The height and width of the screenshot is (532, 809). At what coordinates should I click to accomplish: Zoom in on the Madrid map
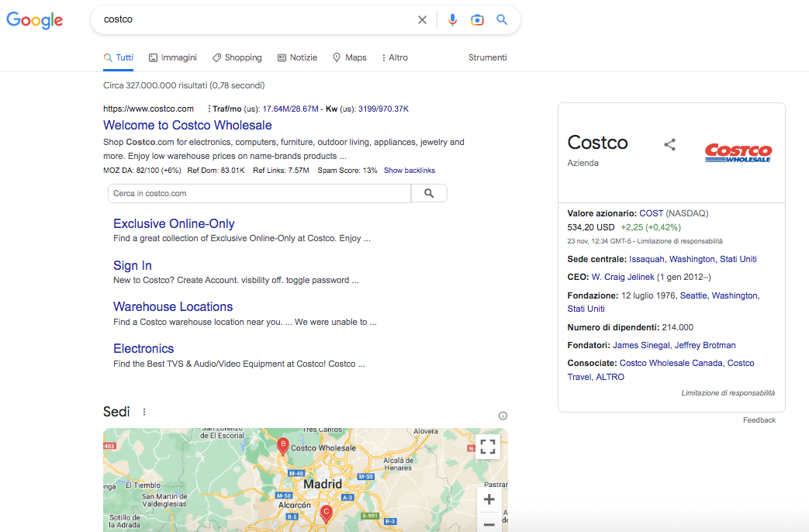point(489,499)
